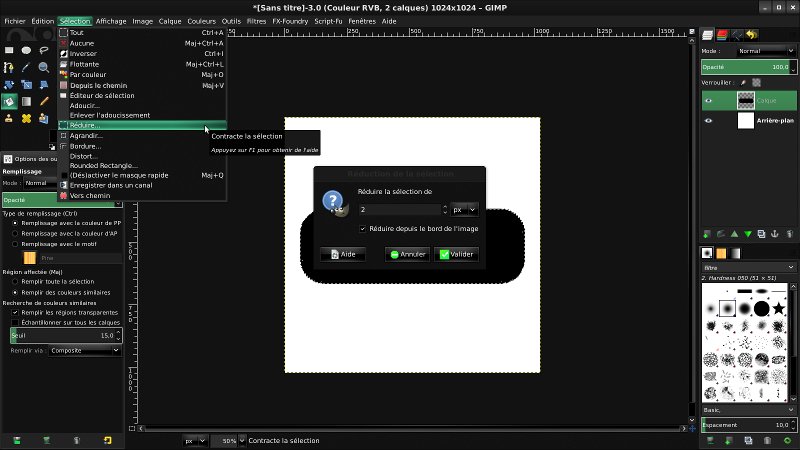Image resolution: width=800 pixels, height=450 pixels.
Task: Click Valider in reduction dialog
Action: coord(456,254)
